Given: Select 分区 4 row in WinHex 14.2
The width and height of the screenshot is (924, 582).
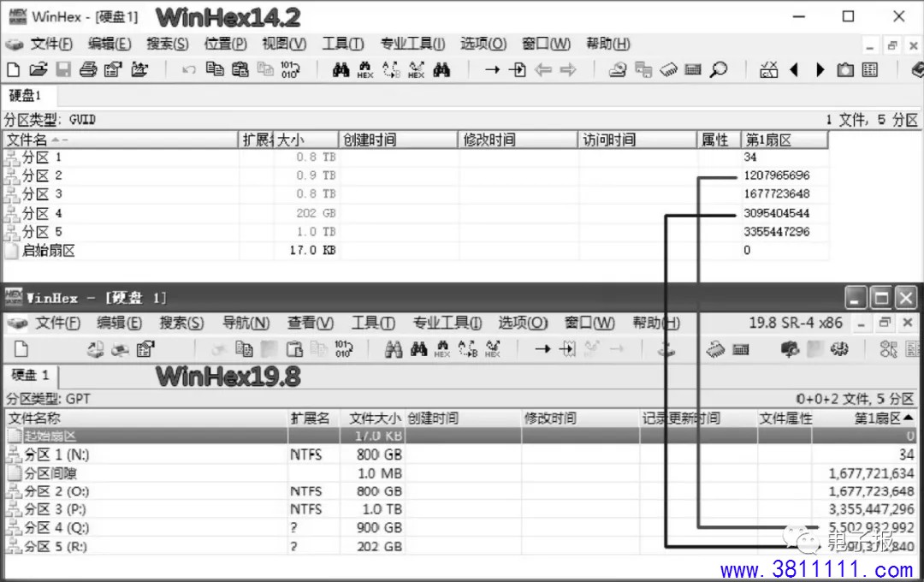Looking at the screenshot, I should [416, 213].
